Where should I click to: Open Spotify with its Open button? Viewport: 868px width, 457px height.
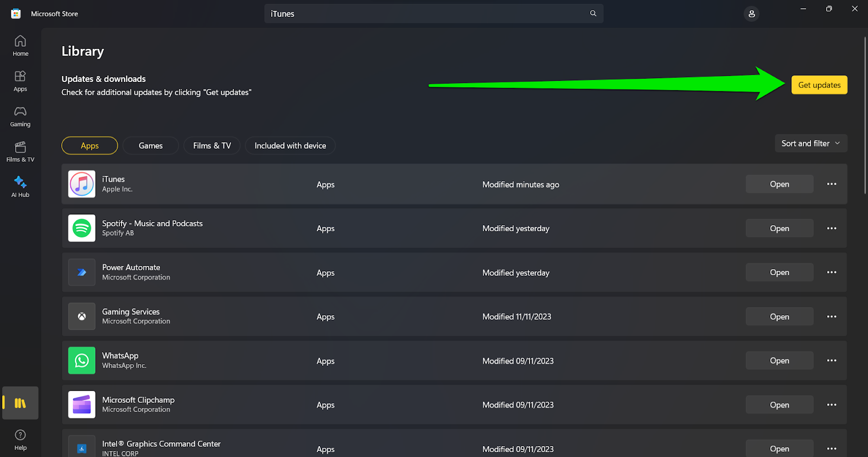(780, 228)
